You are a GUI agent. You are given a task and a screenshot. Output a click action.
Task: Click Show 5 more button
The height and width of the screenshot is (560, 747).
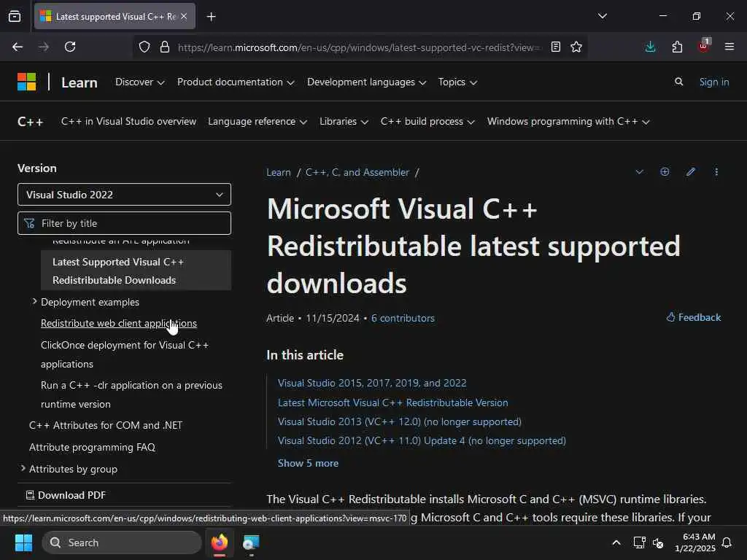pyautogui.click(x=308, y=463)
